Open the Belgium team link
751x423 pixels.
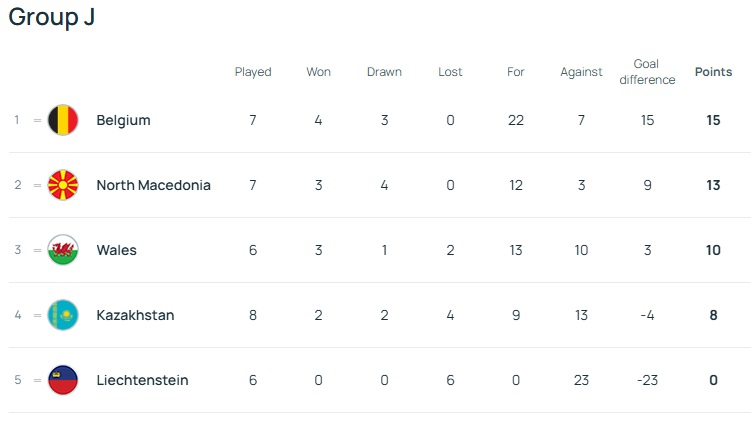pyautogui.click(x=123, y=120)
